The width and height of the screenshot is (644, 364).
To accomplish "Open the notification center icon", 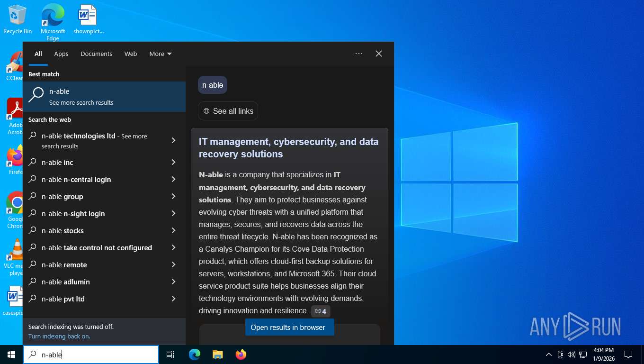I will [628, 355].
